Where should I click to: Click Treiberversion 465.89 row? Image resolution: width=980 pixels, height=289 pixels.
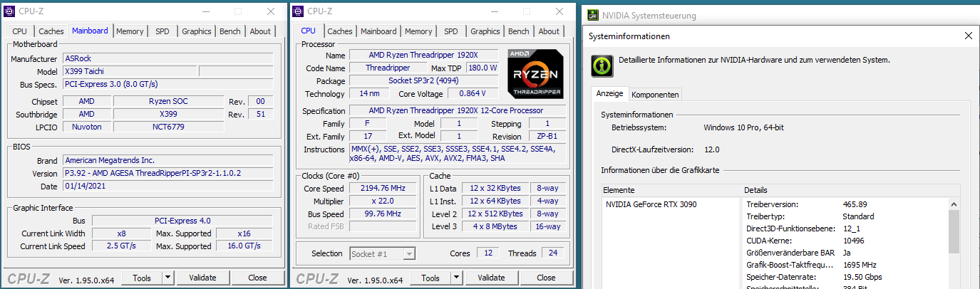[x=845, y=204]
